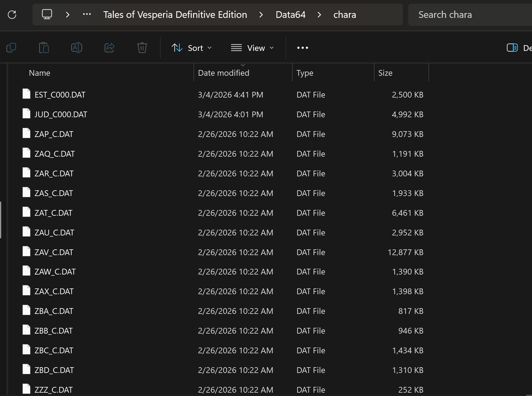
Task: Click the 4,992 KB size cell
Action: coord(407,115)
